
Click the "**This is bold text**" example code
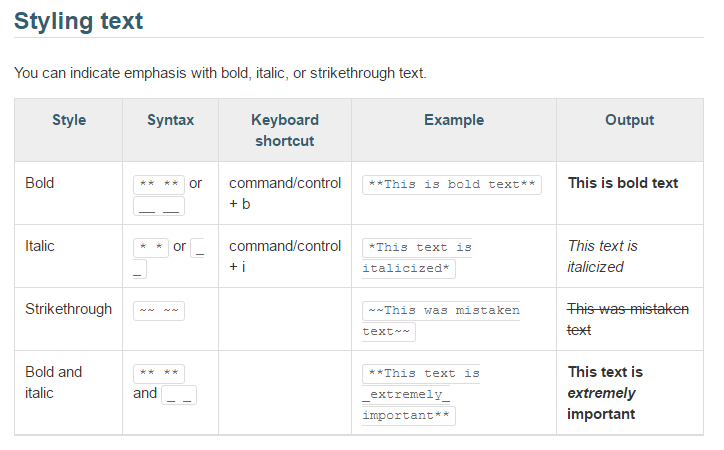click(452, 184)
